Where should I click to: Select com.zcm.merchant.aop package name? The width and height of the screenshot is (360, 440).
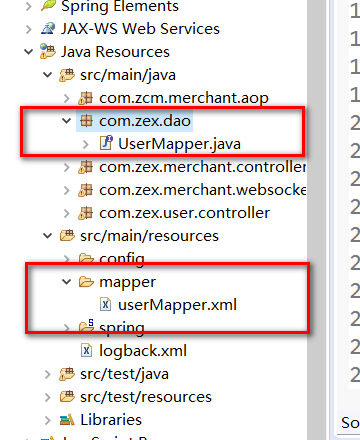click(x=184, y=98)
